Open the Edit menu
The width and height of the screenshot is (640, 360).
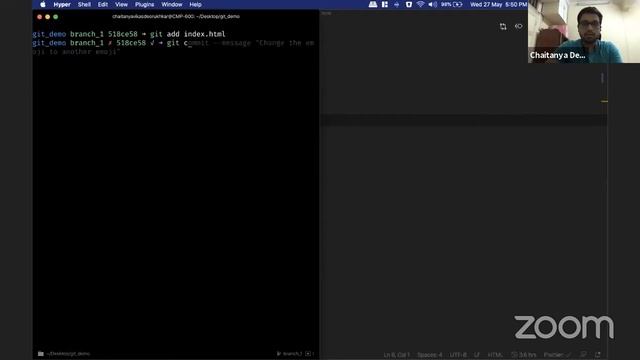[103, 4]
